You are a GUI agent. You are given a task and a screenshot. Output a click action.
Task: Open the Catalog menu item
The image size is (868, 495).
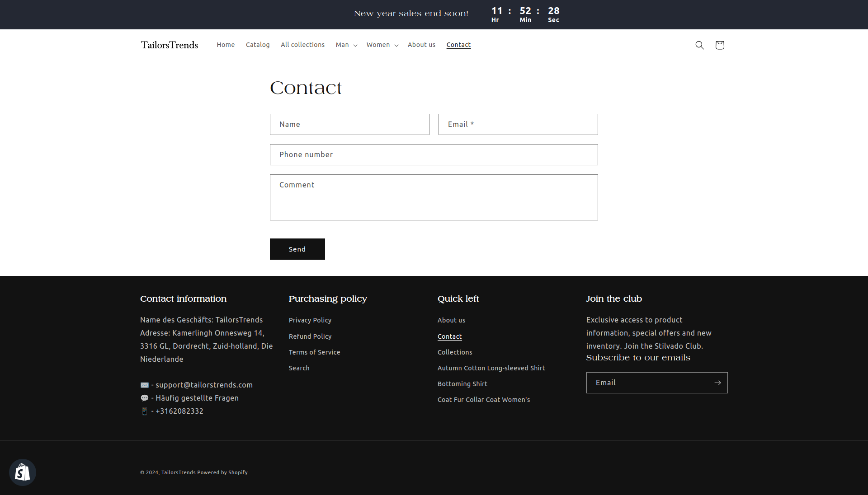[258, 45]
